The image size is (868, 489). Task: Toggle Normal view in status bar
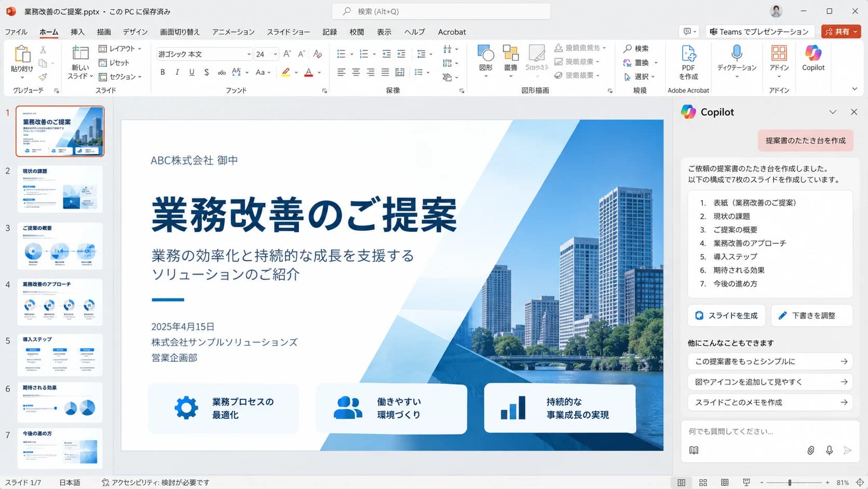pyautogui.click(x=681, y=483)
